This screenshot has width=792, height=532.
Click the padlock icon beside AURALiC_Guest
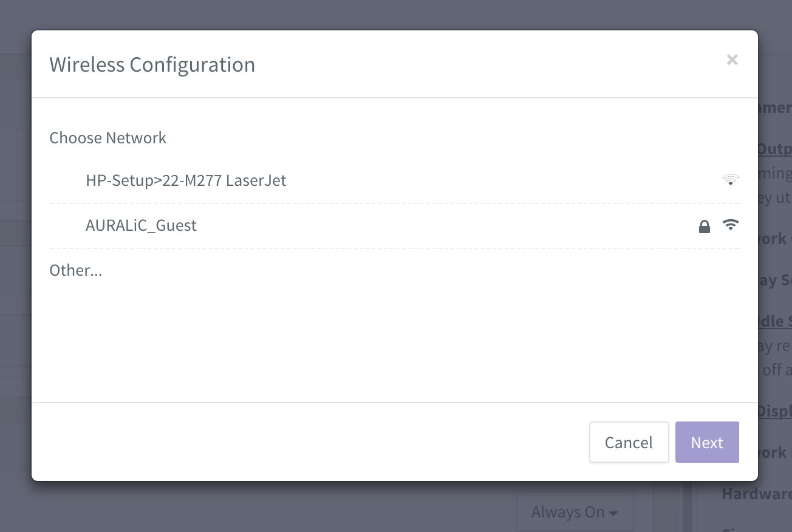704,227
